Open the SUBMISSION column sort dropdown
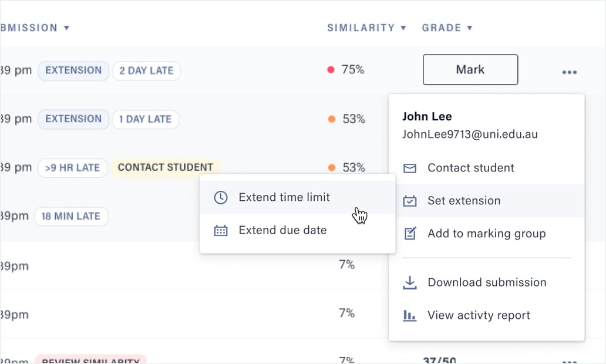The image size is (606, 364). pos(66,28)
